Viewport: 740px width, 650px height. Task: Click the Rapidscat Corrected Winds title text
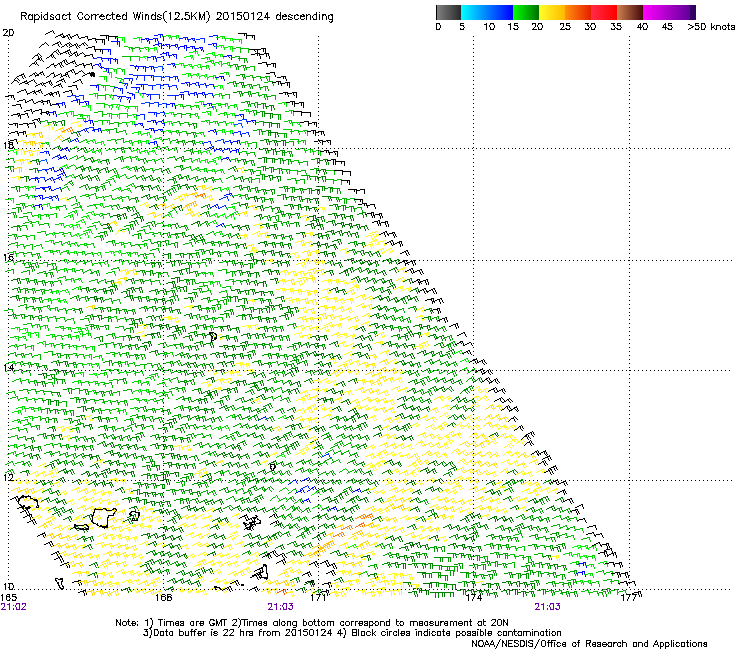[x=177, y=16]
